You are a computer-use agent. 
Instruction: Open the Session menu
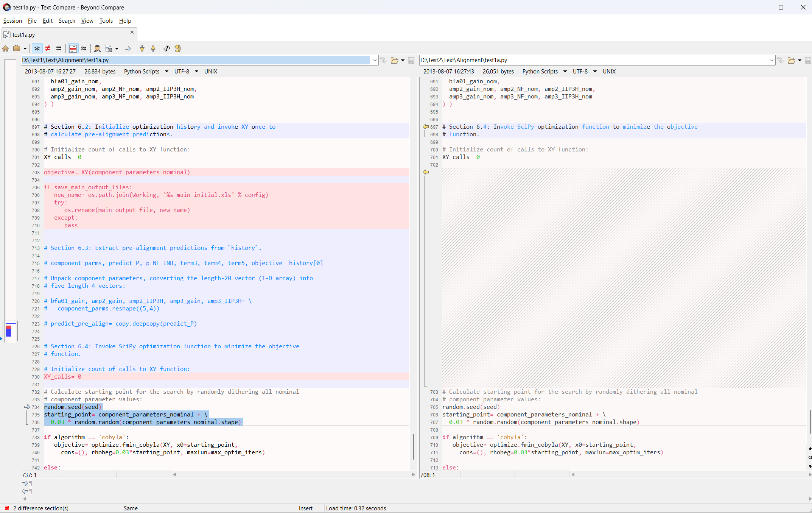point(12,21)
